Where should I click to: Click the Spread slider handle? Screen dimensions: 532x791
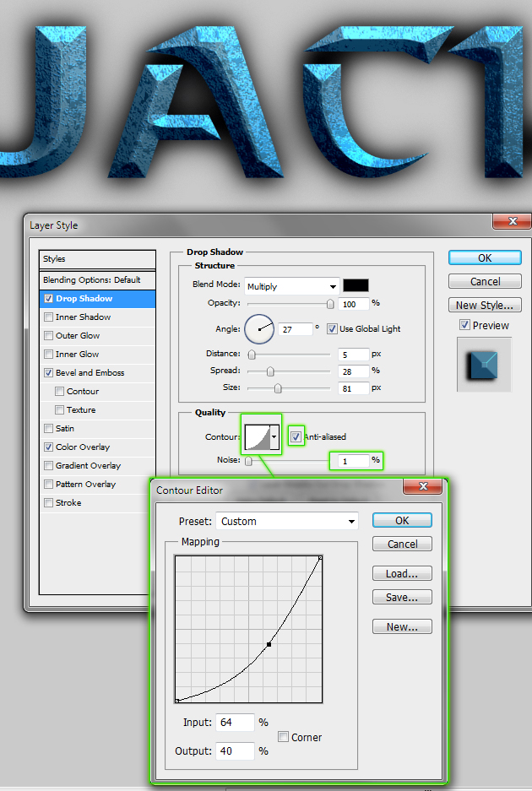click(270, 371)
